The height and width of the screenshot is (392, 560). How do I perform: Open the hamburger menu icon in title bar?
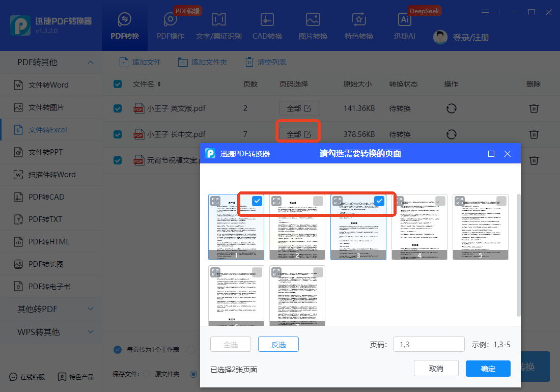(485, 13)
